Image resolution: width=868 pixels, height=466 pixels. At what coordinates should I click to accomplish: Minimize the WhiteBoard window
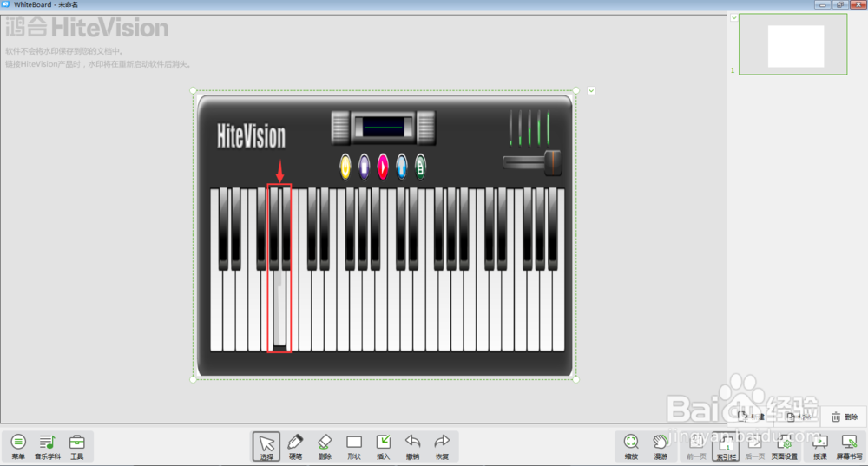tap(823, 4)
